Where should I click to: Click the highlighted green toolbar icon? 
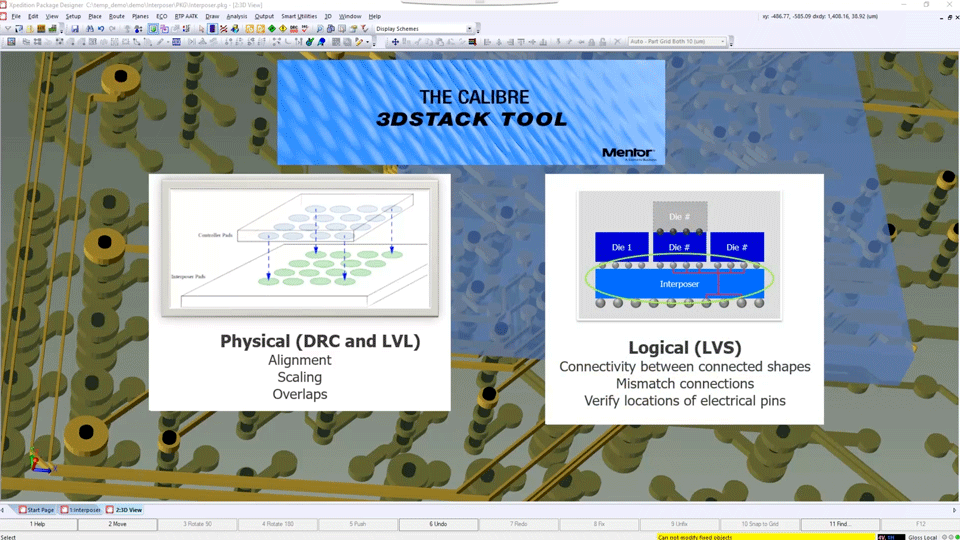tap(153, 29)
